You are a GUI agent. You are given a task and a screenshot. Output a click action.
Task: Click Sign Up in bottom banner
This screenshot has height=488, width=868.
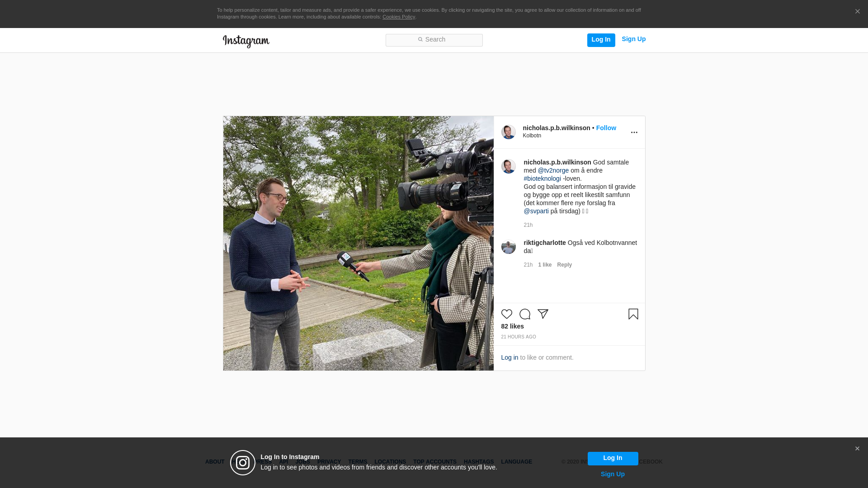(613, 474)
